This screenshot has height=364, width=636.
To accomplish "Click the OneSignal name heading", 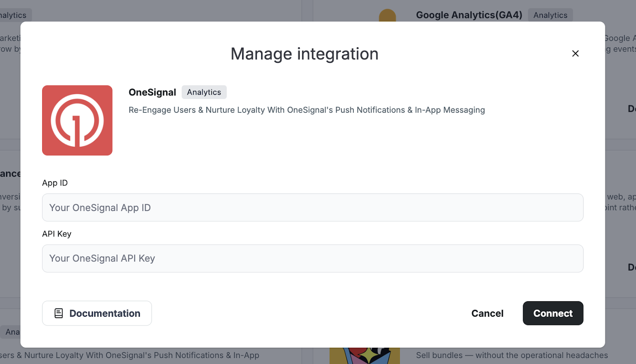I will pyautogui.click(x=152, y=92).
